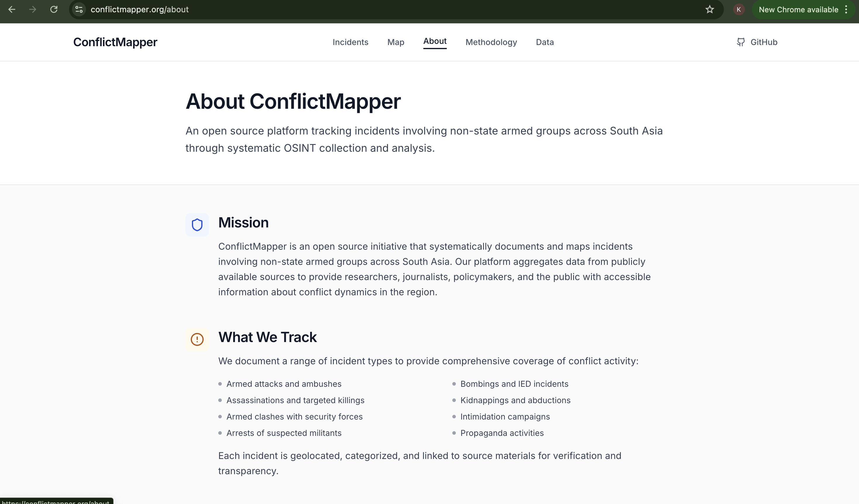This screenshot has height=504, width=859.
Task: Click 'Arrests of suspected militants' list item
Action: point(284,433)
